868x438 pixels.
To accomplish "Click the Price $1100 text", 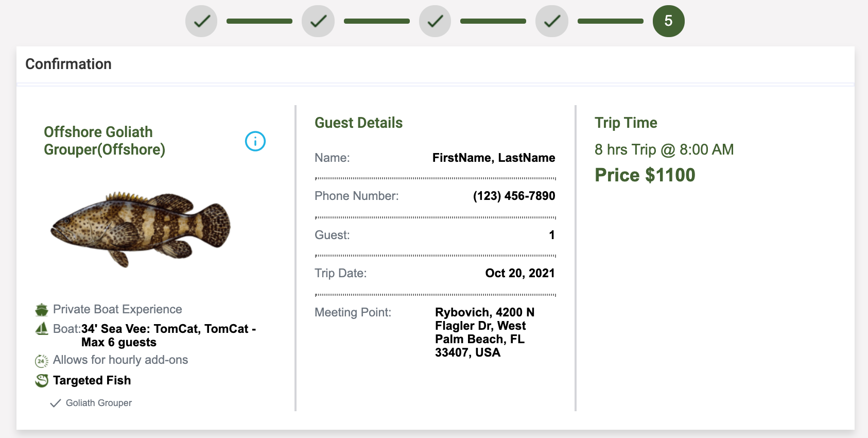I will [645, 175].
